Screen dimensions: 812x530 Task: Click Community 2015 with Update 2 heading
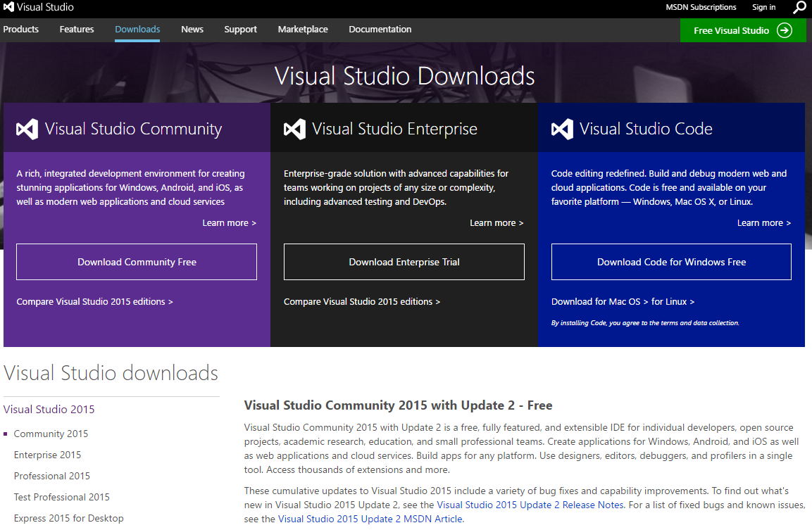398,405
